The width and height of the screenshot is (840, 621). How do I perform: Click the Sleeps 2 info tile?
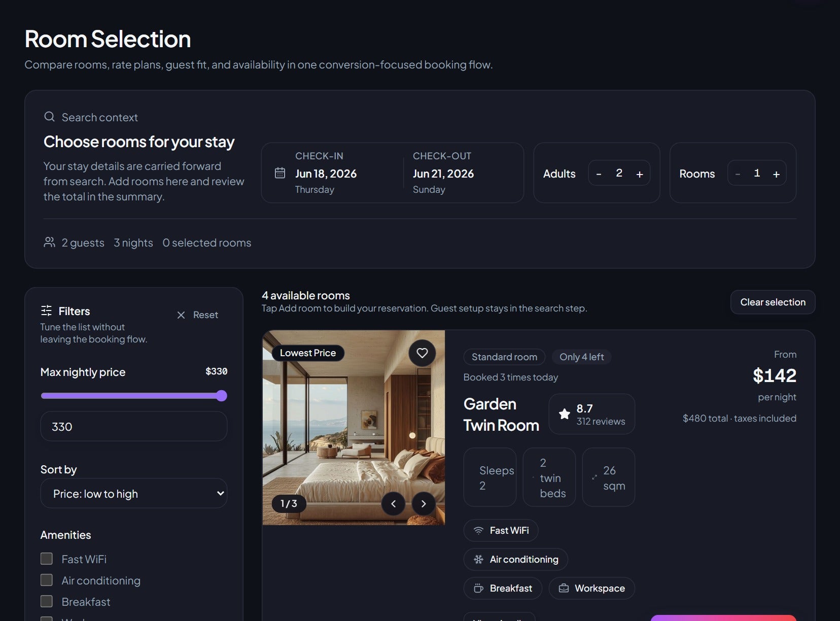tap(490, 477)
